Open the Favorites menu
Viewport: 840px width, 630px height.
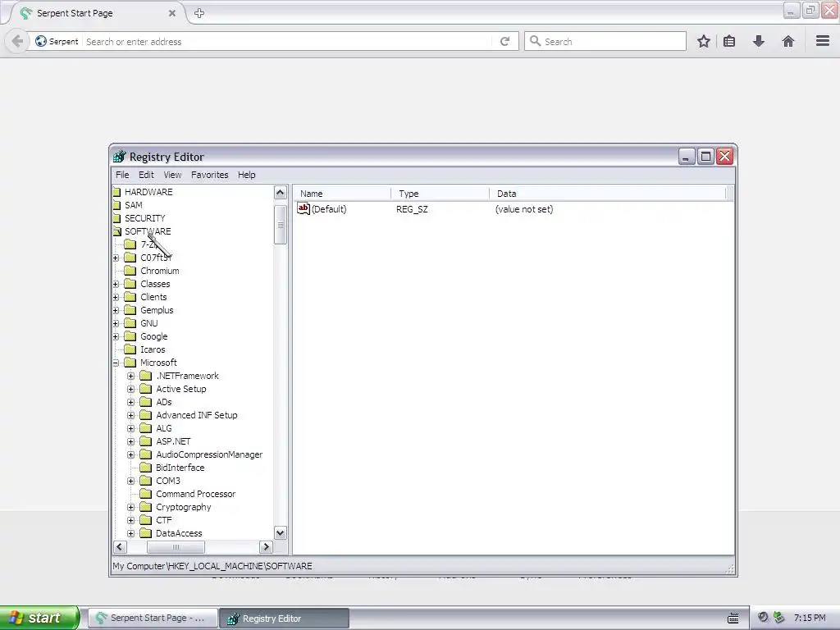point(209,175)
